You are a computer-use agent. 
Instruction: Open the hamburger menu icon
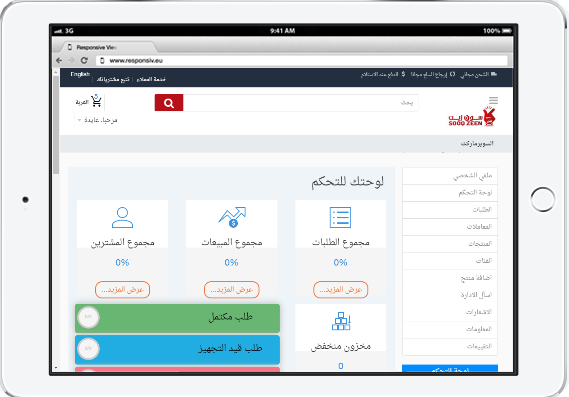(493, 100)
